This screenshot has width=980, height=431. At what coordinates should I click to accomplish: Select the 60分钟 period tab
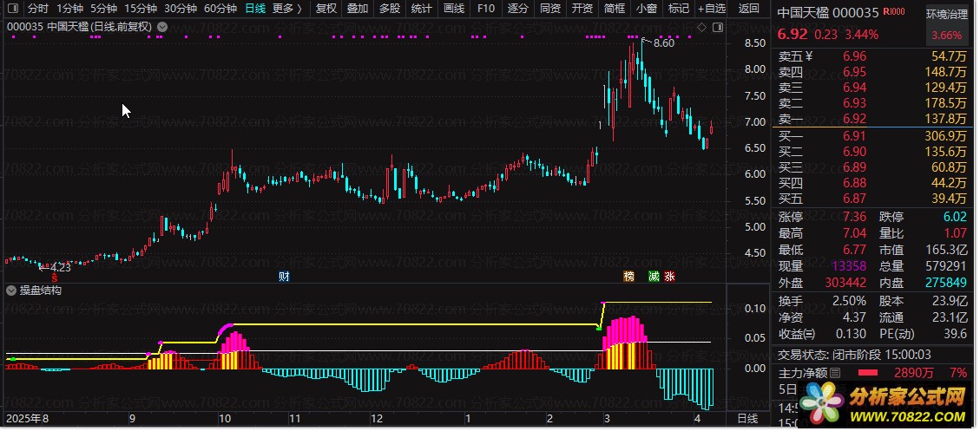(x=220, y=9)
